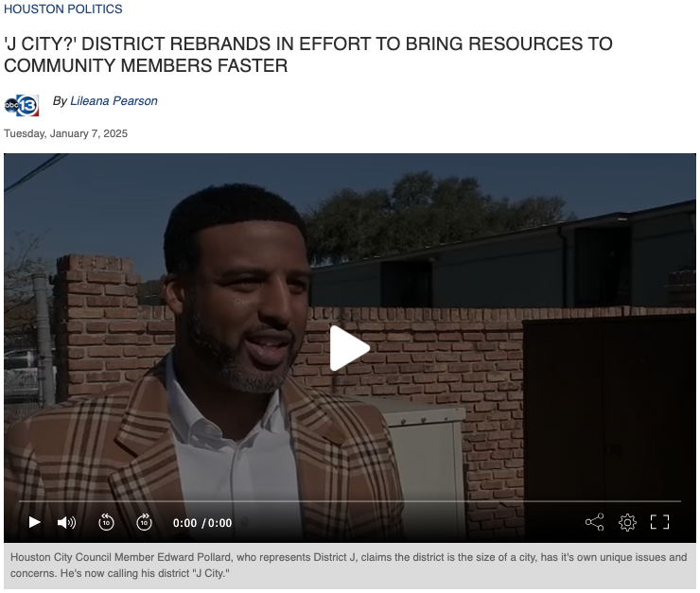Click the ABC13 station logo
Image resolution: width=700 pixels, height=593 pixels.
pyautogui.click(x=22, y=105)
